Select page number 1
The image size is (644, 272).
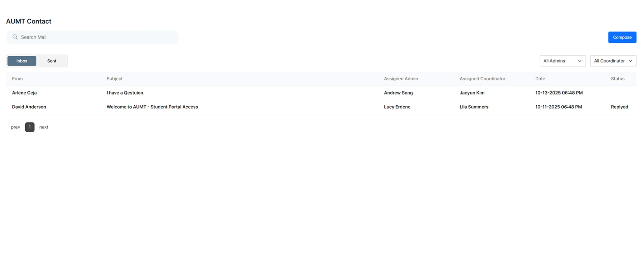click(30, 127)
